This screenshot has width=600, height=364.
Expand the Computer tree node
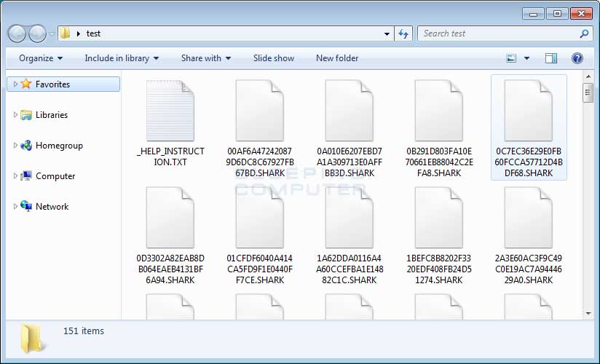[15, 176]
